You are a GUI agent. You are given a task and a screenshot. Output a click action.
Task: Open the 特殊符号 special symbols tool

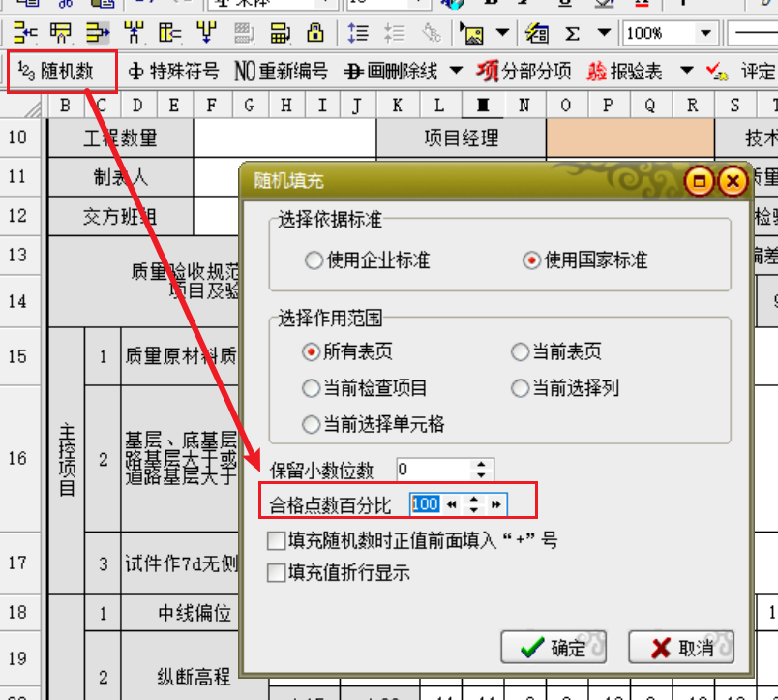174,72
